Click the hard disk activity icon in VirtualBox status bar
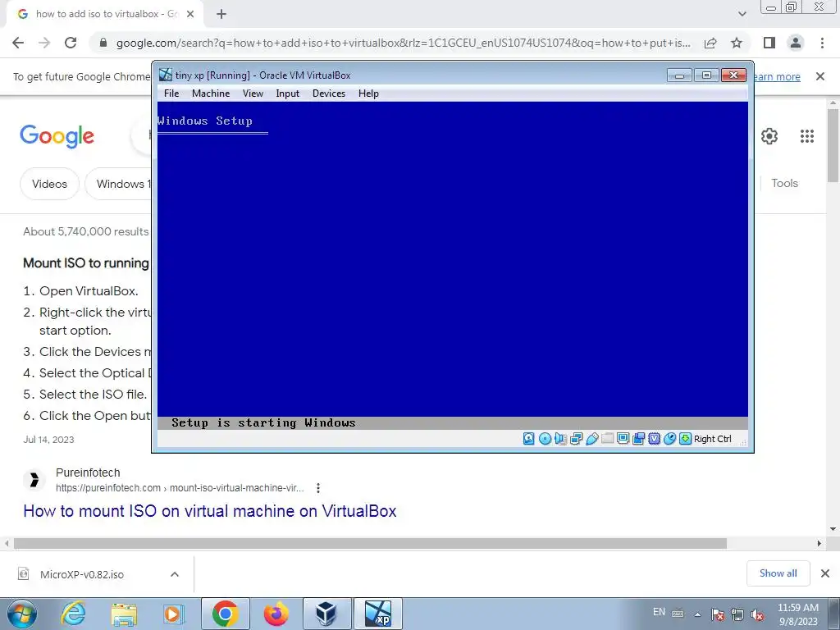 pyautogui.click(x=529, y=439)
